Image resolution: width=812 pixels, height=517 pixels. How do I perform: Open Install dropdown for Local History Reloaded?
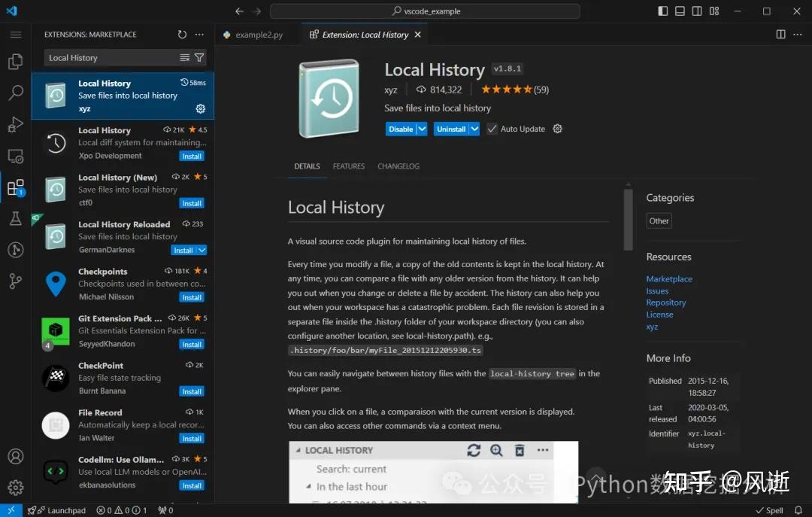202,251
